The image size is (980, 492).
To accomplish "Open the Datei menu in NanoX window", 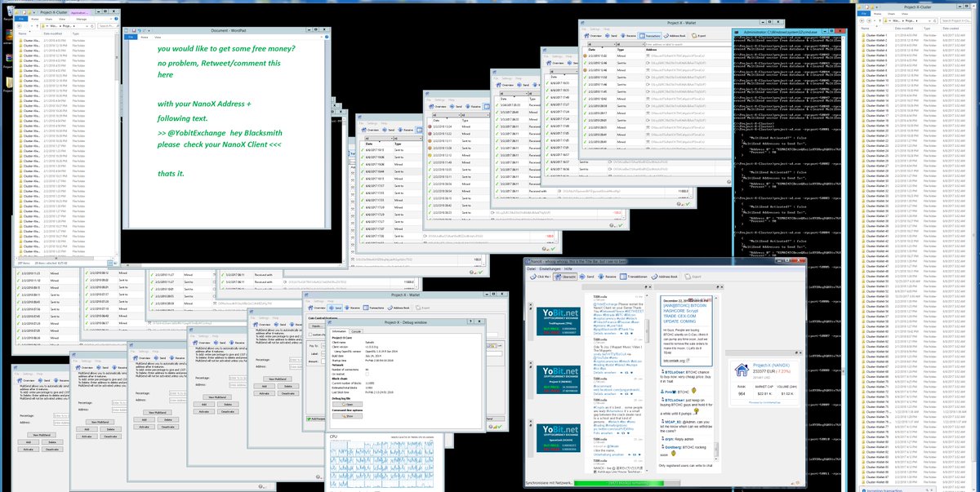I will click(x=531, y=268).
